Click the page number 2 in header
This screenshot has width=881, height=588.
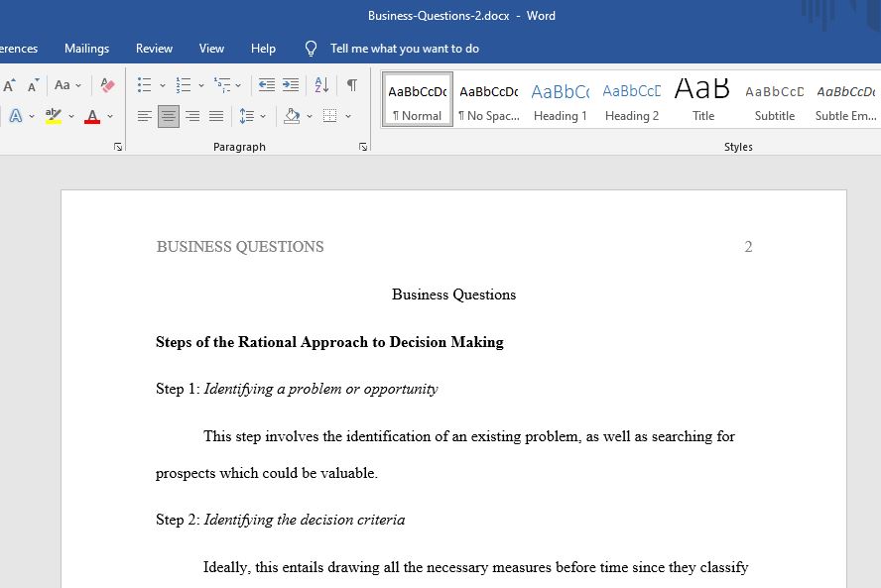[x=748, y=247]
